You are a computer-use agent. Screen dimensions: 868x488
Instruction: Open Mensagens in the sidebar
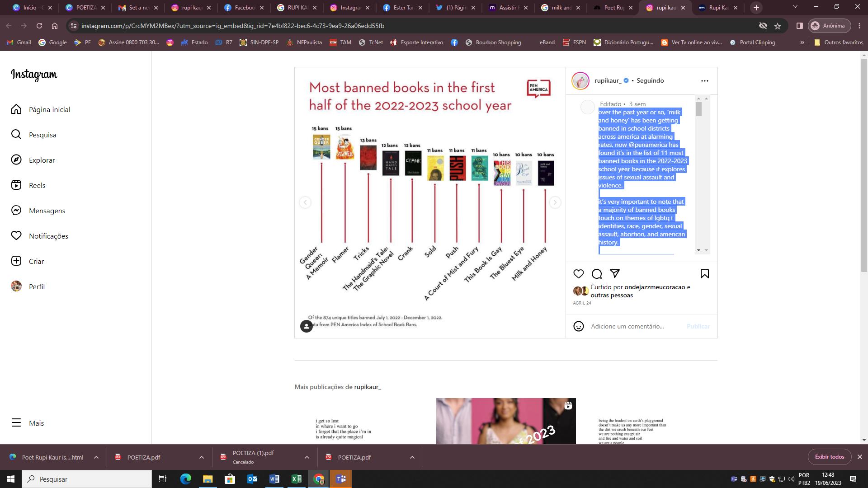click(47, 211)
